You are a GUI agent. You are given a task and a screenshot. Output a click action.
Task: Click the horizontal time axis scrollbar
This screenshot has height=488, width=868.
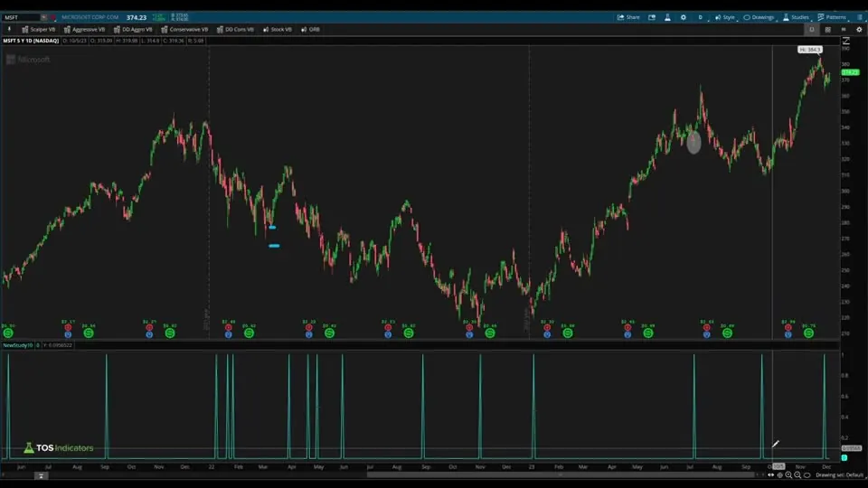pos(561,474)
